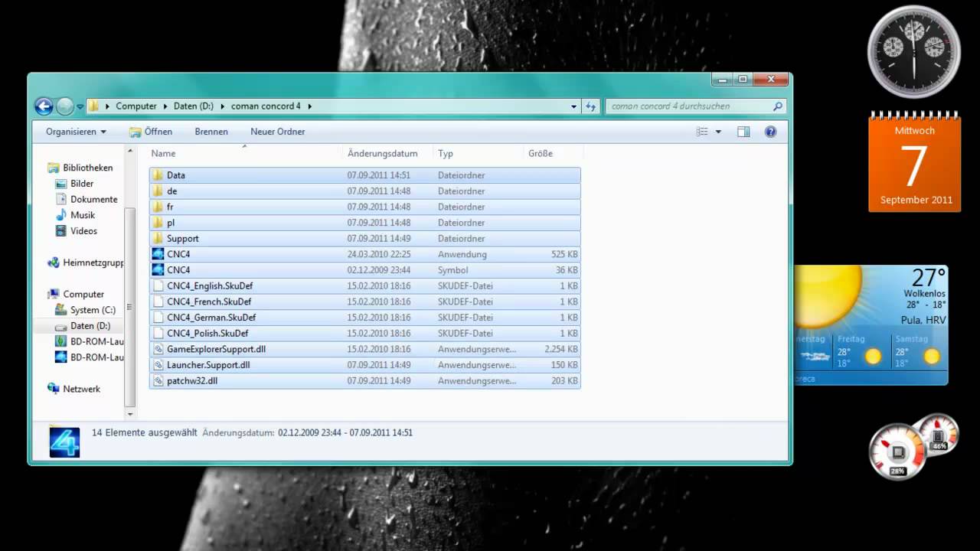Click the GameExplorerSupport.dll file icon
Screen dimensions: 980x551
(x=158, y=349)
